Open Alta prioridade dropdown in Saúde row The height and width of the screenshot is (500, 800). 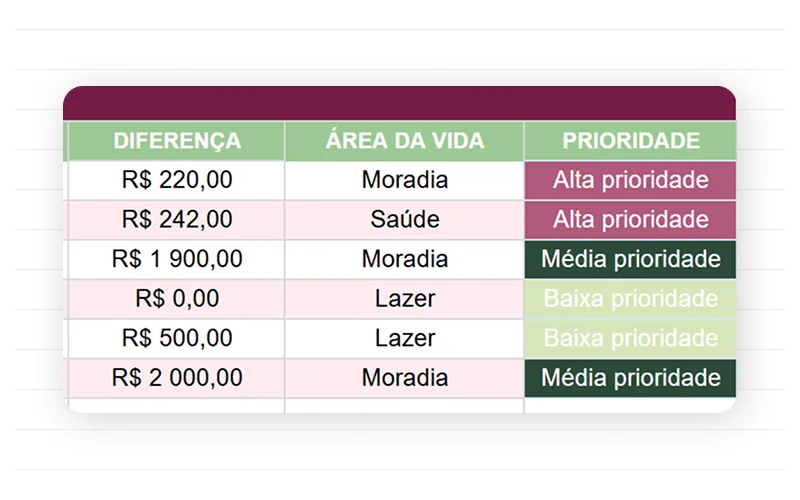[x=630, y=219]
